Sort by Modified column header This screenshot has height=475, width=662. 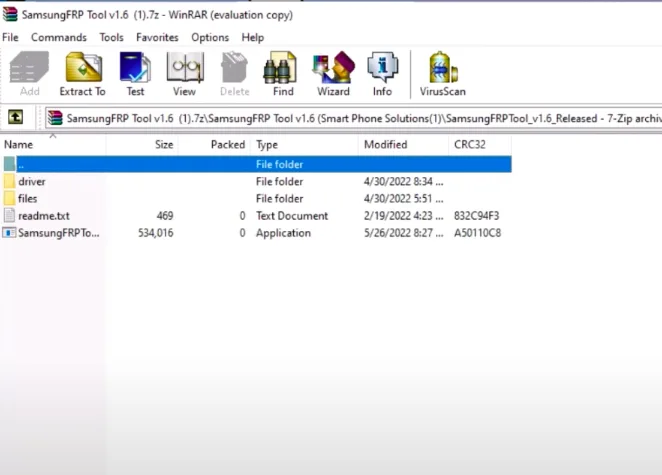coord(404,144)
